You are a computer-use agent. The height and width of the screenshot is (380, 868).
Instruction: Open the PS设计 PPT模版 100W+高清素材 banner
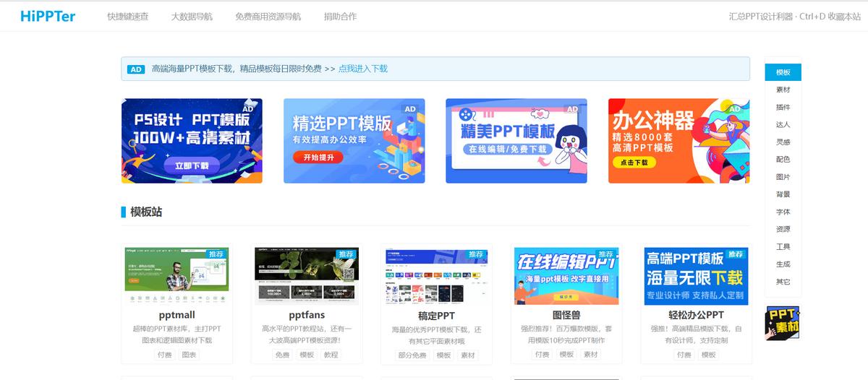tap(192, 141)
